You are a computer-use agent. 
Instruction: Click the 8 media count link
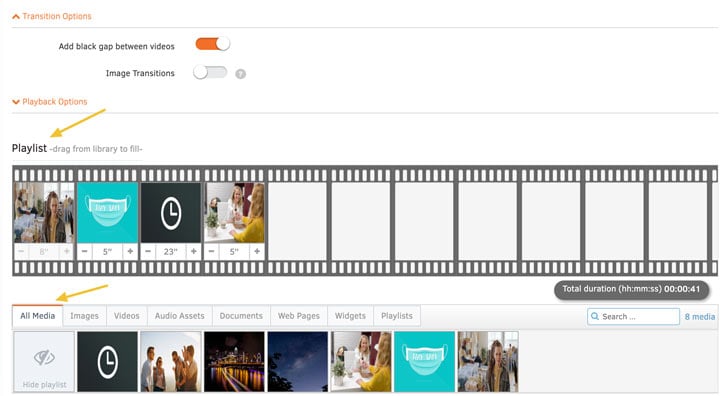click(x=700, y=316)
